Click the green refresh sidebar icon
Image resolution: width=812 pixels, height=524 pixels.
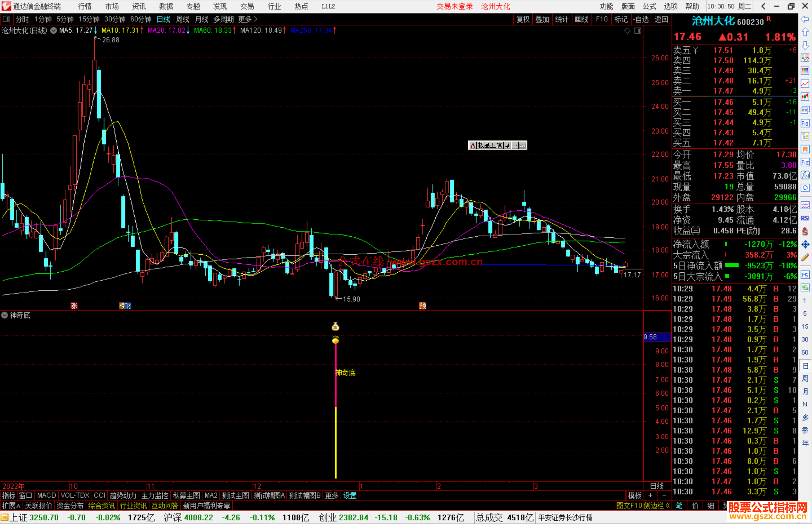pos(805,288)
